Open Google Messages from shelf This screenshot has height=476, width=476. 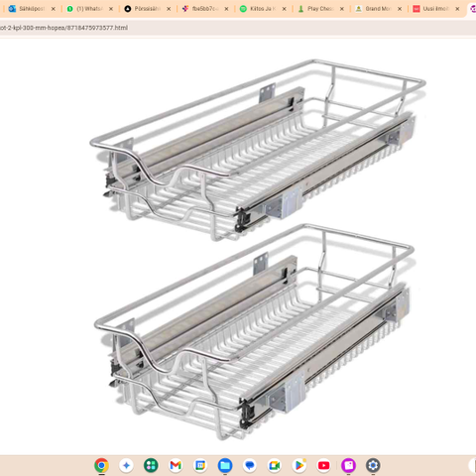[x=250, y=465]
